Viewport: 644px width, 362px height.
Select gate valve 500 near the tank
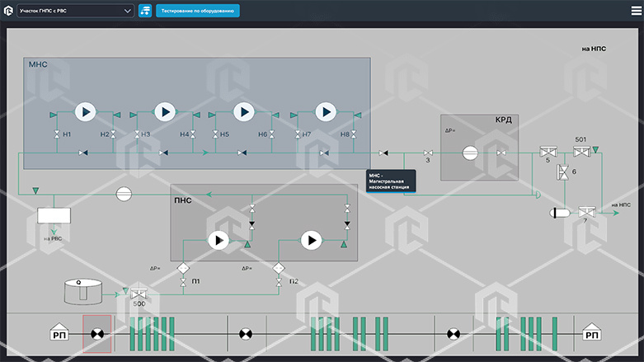[x=139, y=292]
